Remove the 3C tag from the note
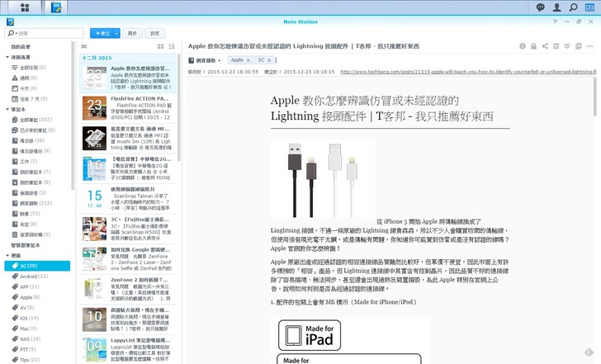Image resolution: width=601 pixels, height=364 pixels. coord(269,60)
